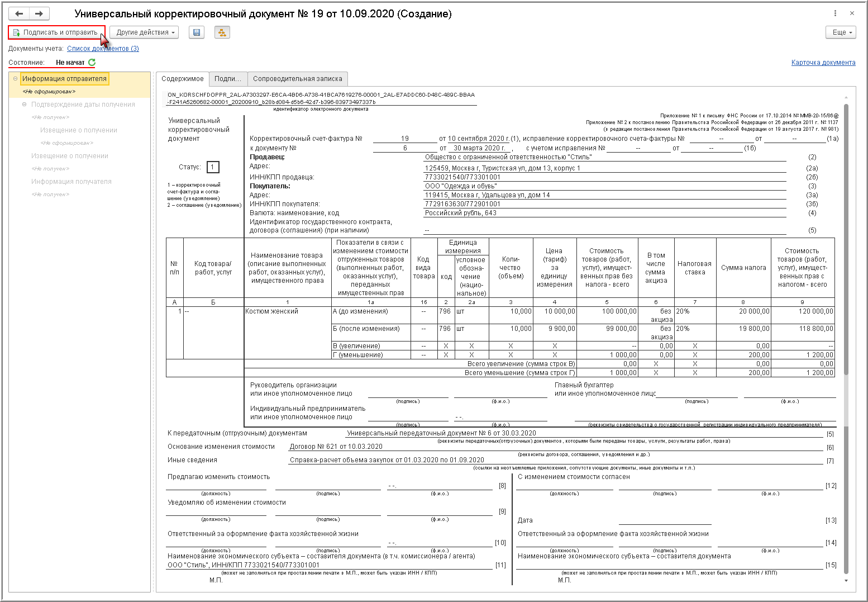Click the Г (уменьшение) row label
This screenshot has height=602, width=868.
pyautogui.click(x=358, y=355)
